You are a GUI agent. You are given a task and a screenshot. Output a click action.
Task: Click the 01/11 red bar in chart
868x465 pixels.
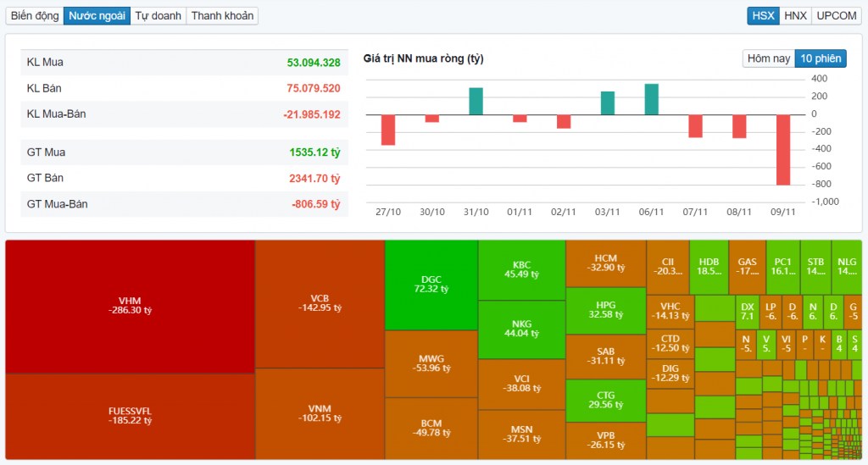point(520,119)
